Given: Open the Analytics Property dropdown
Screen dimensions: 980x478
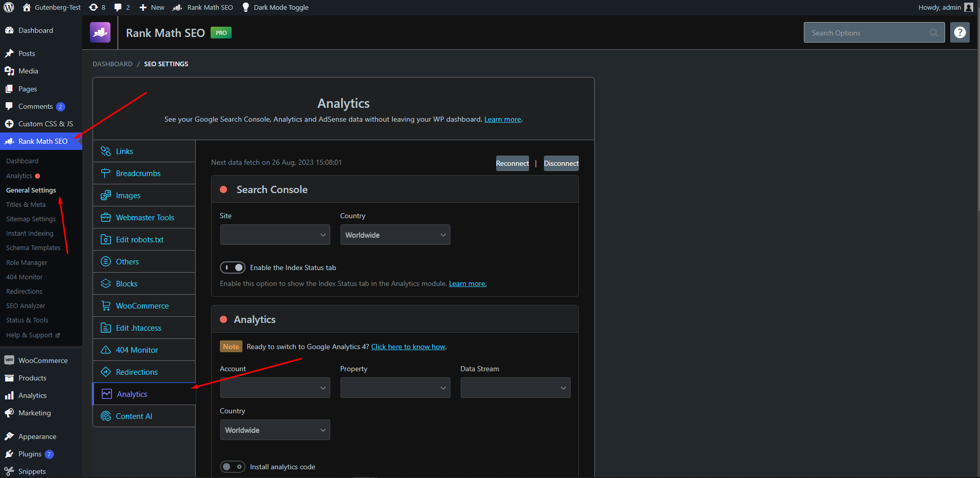Looking at the screenshot, I should pos(395,388).
